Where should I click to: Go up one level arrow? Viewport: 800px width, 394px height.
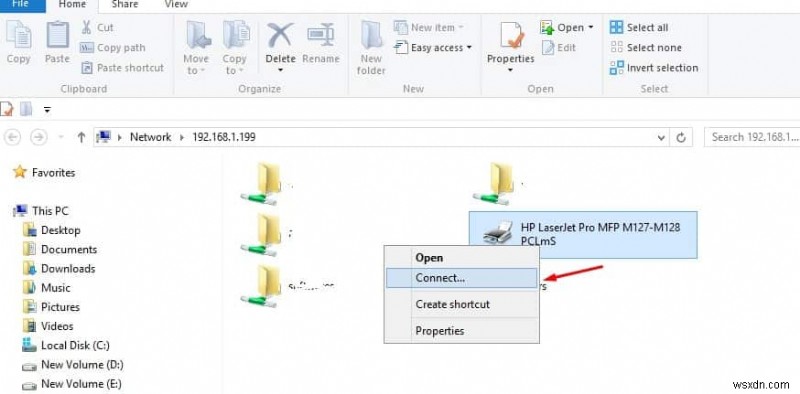point(81,137)
